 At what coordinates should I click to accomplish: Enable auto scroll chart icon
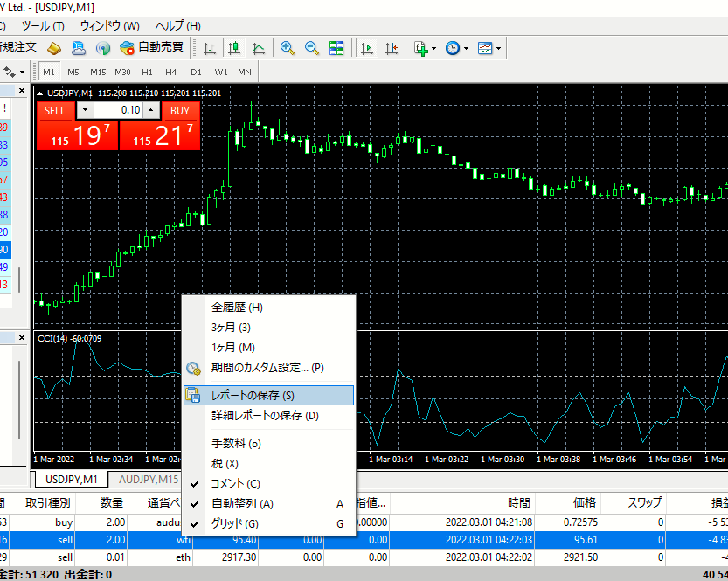point(368,47)
